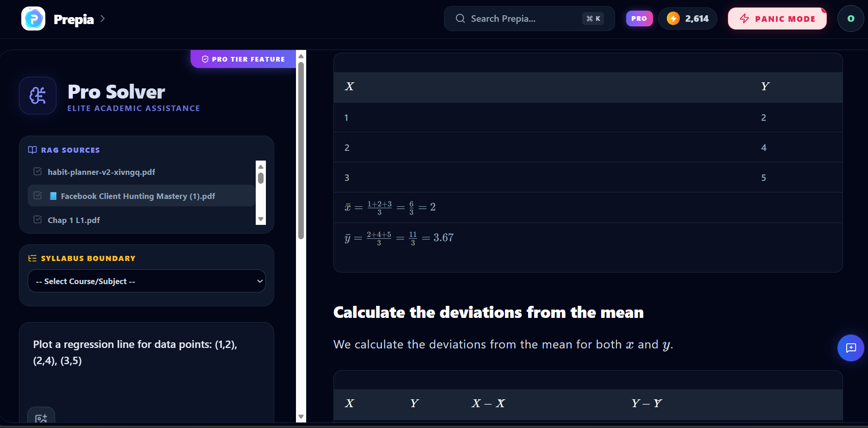
Task: Click the search magnifier icon
Action: (x=460, y=19)
